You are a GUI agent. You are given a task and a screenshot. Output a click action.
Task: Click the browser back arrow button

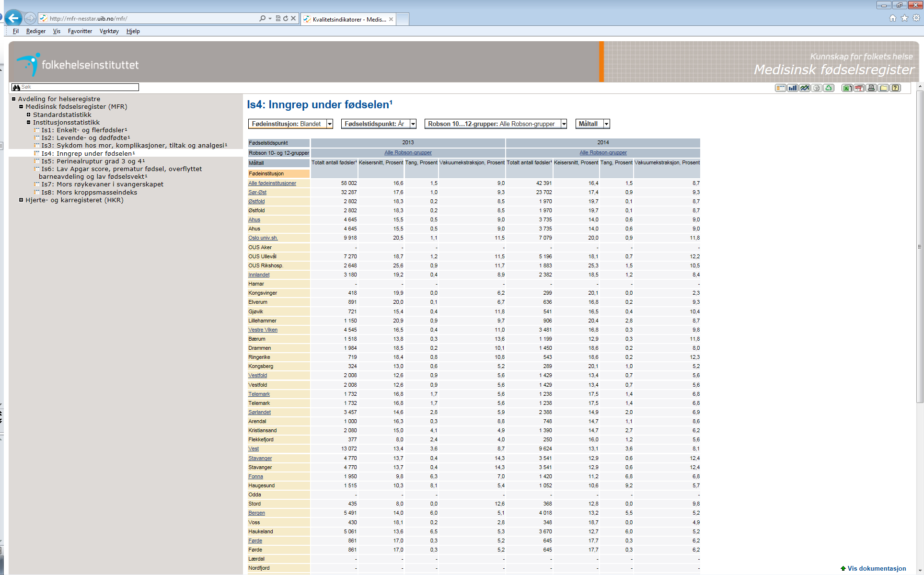click(x=13, y=18)
